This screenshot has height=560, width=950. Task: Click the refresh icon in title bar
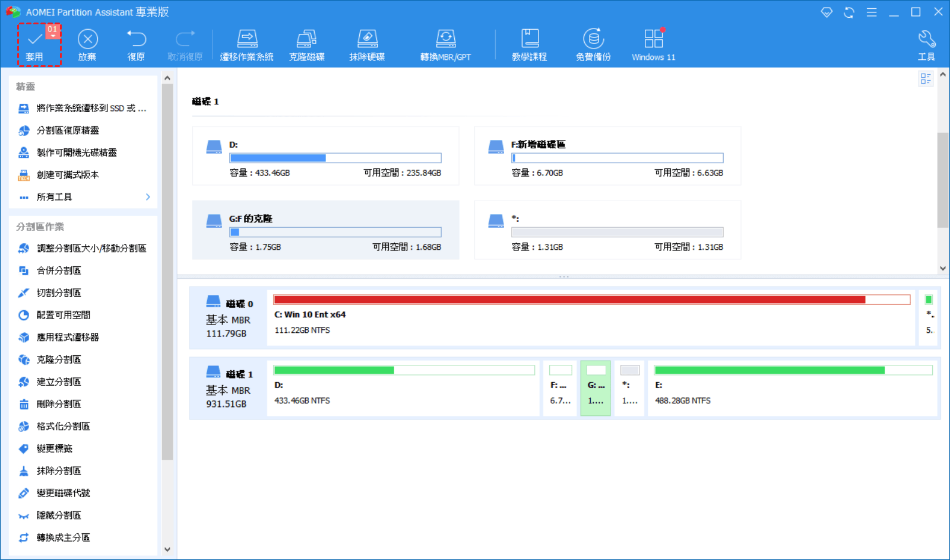tap(849, 12)
